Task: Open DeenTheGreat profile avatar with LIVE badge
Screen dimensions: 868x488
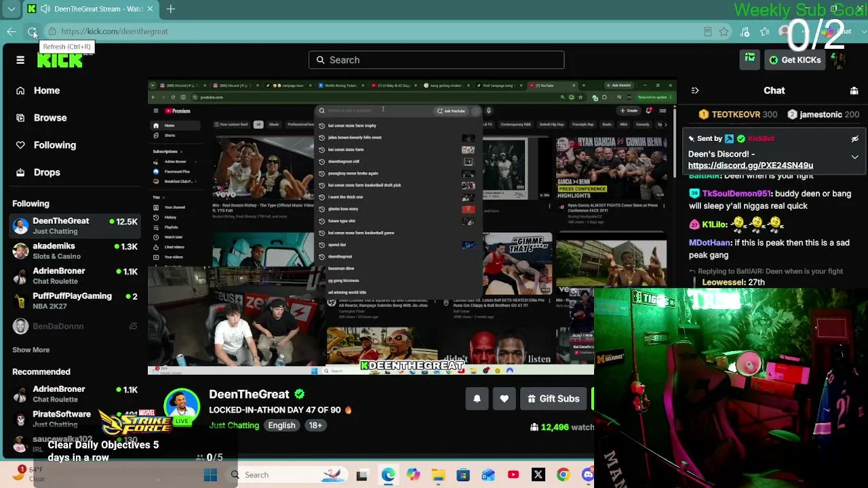Action: [182, 407]
